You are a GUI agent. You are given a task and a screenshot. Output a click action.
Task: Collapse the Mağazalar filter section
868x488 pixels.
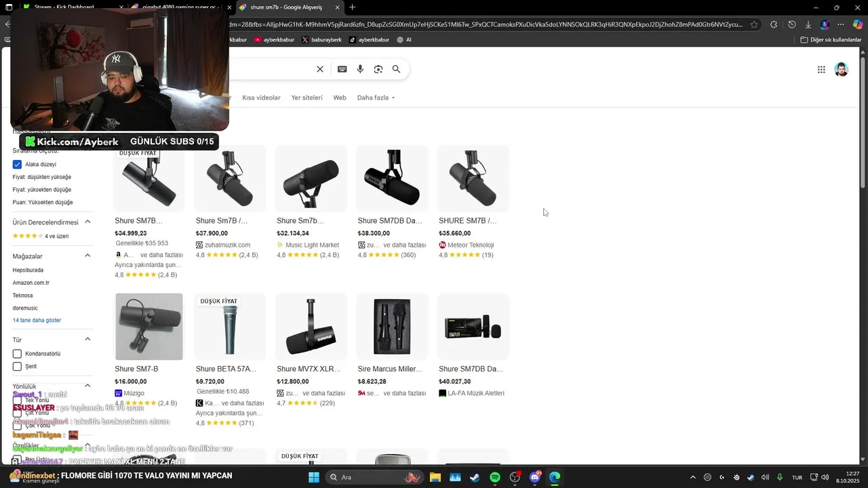pyautogui.click(x=87, y=256)
